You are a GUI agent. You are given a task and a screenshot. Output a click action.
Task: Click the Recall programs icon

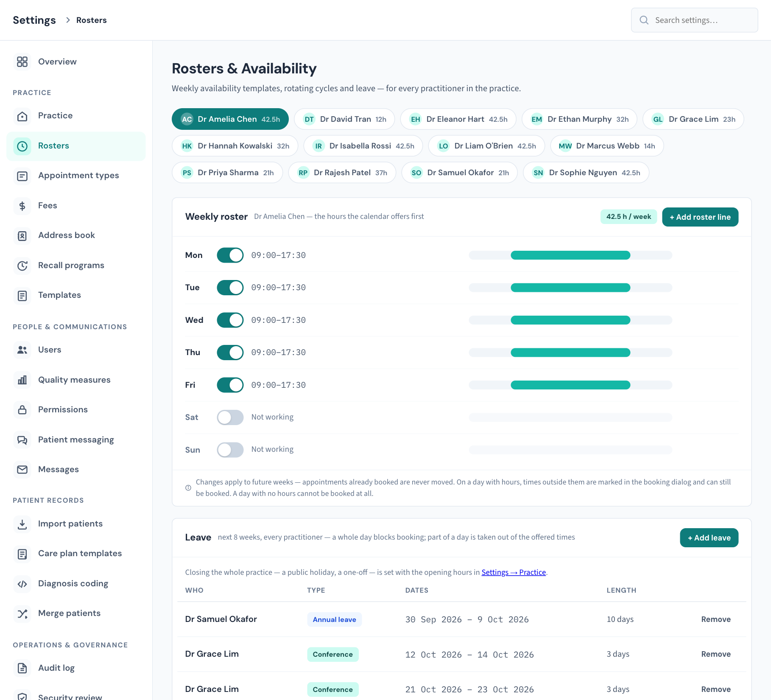(x=22, y=266)
